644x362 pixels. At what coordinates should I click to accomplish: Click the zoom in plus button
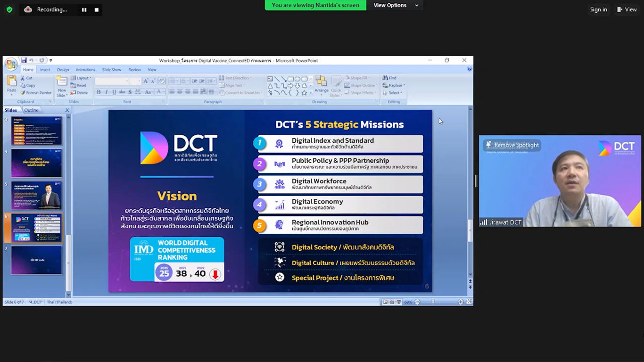pos(461,302)
